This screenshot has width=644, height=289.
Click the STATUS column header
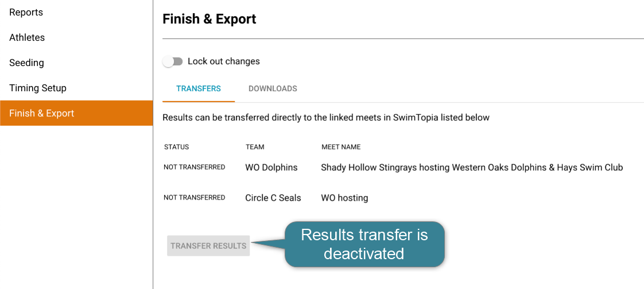coord(176,147)
